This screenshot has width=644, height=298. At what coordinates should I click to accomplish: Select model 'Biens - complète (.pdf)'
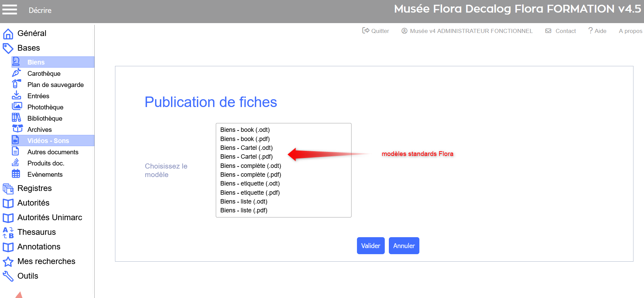pyautogui.click(x=283, y=175)
